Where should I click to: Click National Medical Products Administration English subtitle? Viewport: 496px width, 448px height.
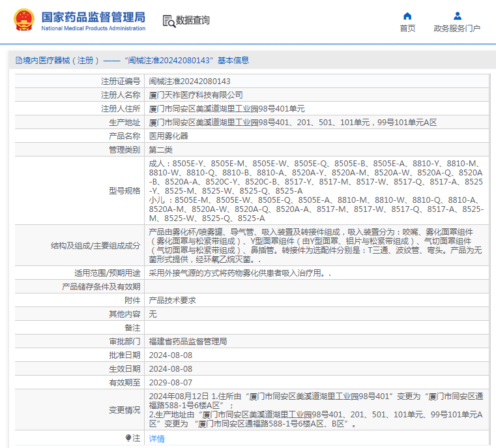click(x=93, y=29)
